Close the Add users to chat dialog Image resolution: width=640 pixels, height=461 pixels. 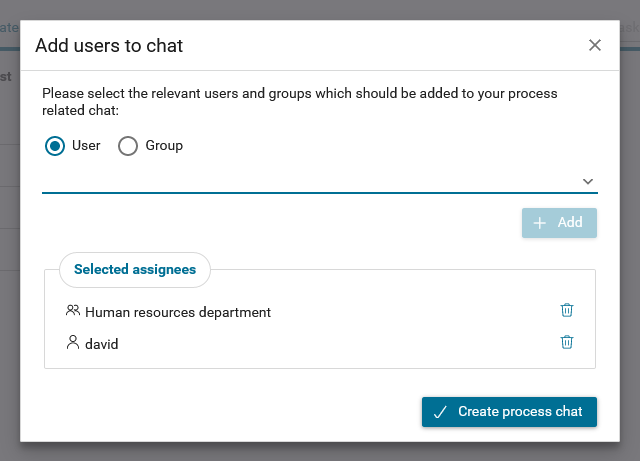tap(595, 45)
